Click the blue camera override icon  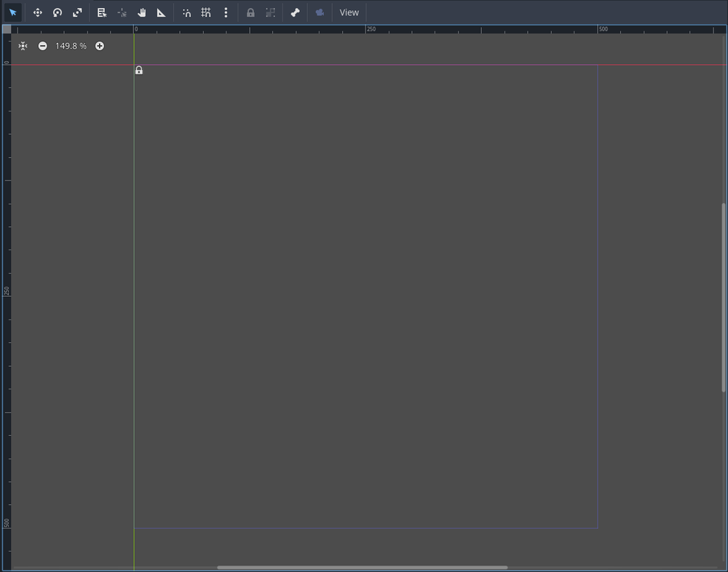click(x=319, y=12)
